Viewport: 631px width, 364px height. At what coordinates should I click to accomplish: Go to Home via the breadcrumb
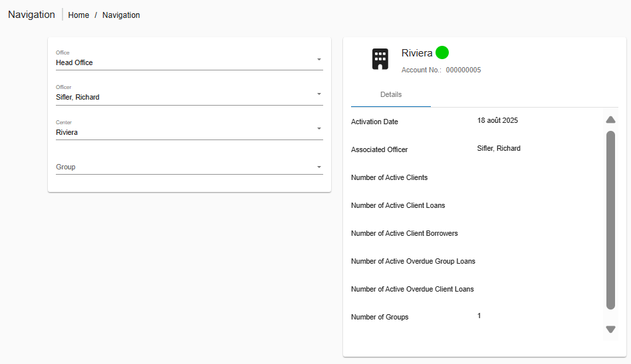tap(78, 15)
